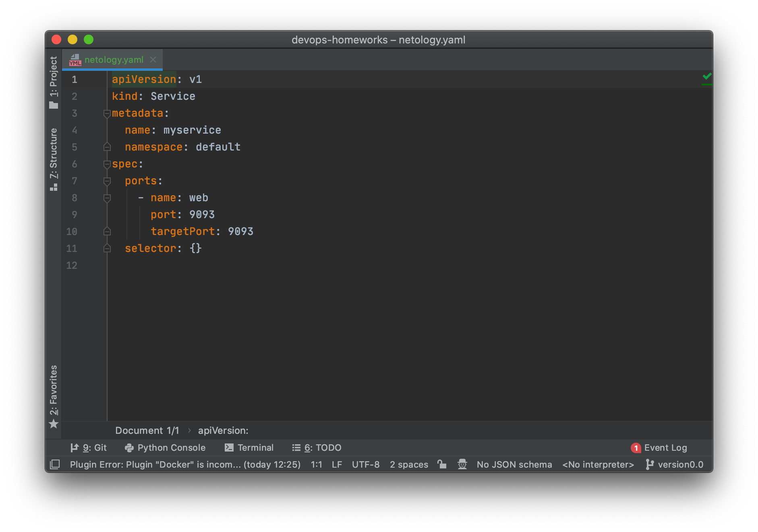This screenshot has height=532, width=758.
Task: Open the Event Log
Action: click(659, 447)
